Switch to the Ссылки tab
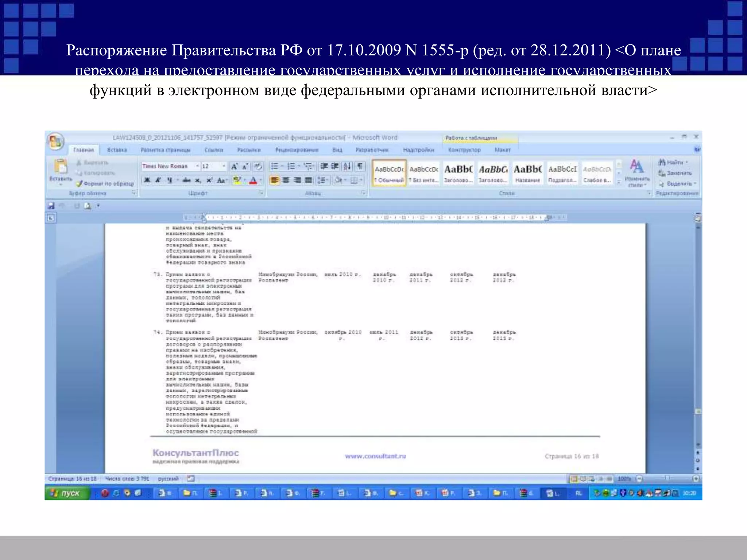This screenshot has width=747, height=560. point(214,150)
